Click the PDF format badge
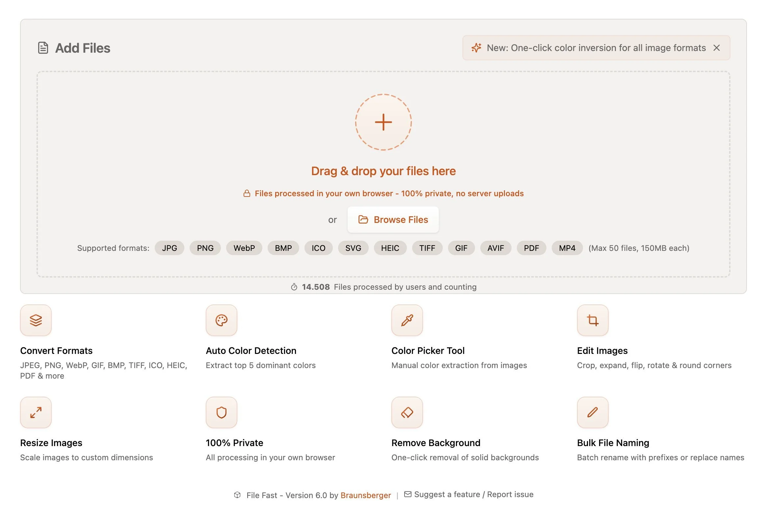765x532 pixels. coord(531,248)
